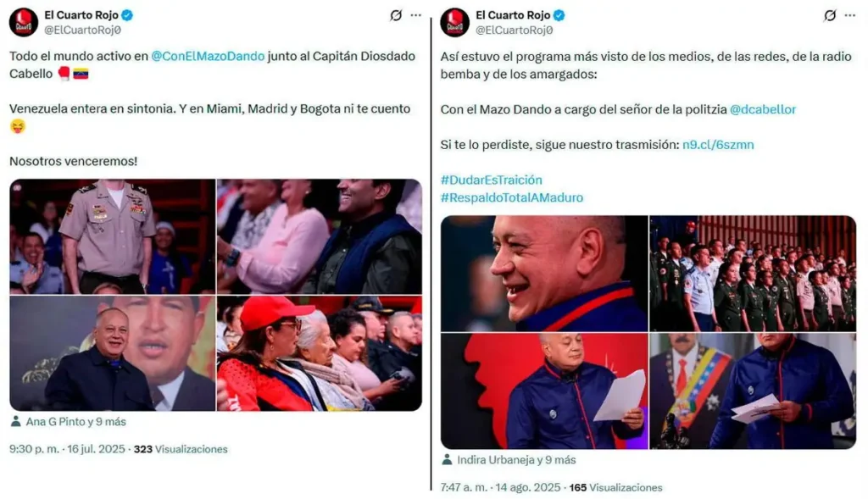Image resolution: width=868 pixels, height=499 pixels.
Task: Open the more options menu on left tweet
Action: coord(416,15)
